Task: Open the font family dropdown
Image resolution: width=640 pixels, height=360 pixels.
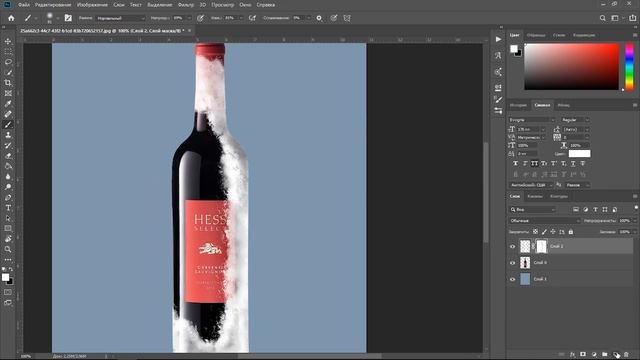Action: click(x=532, y=120)
